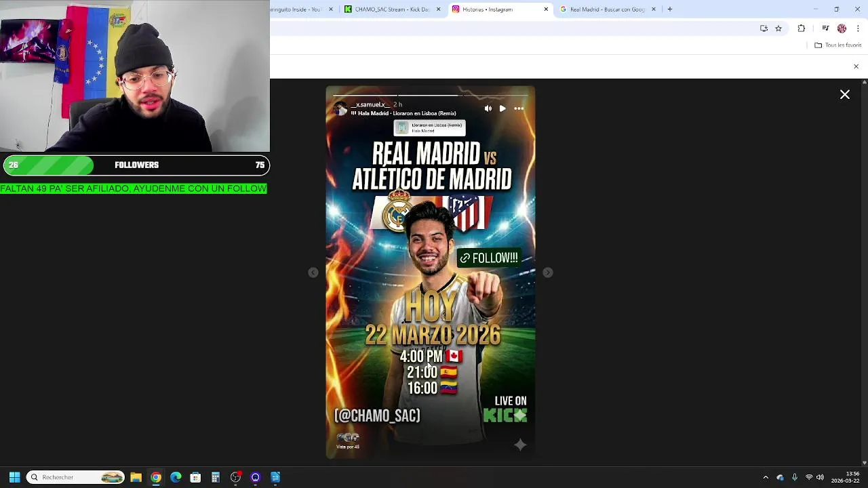Go to the previous story arrow
Screen dimensions: 868x488
tap(313, 272)
